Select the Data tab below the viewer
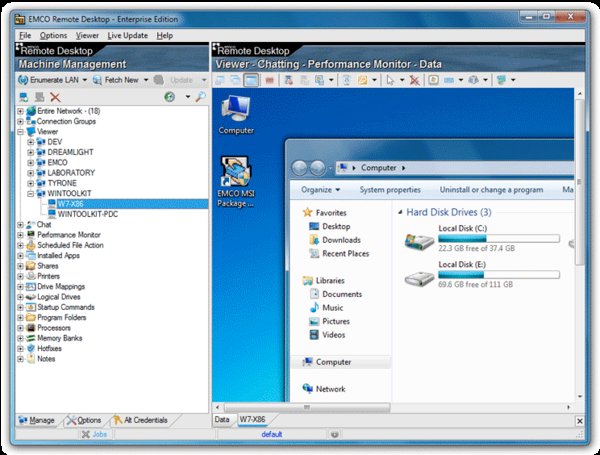The width and height of the screenshot is (600, 455). (222, 420)
